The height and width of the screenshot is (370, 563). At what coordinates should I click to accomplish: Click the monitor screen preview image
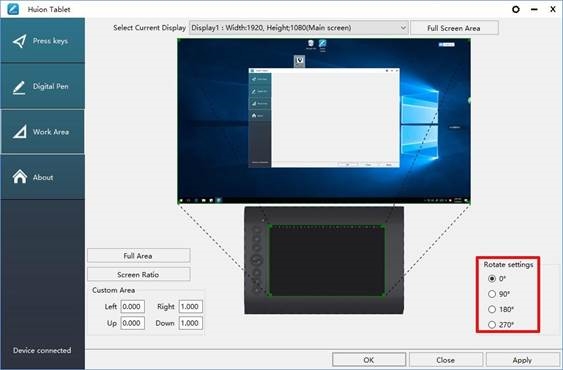tap(324, 121)
